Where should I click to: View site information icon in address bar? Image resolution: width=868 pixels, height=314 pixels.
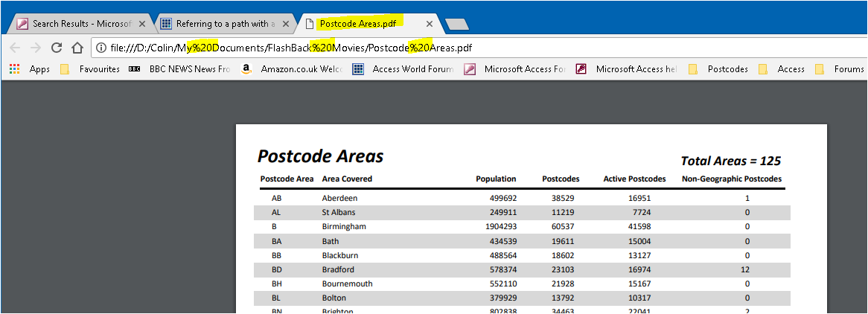coord(101,48)
